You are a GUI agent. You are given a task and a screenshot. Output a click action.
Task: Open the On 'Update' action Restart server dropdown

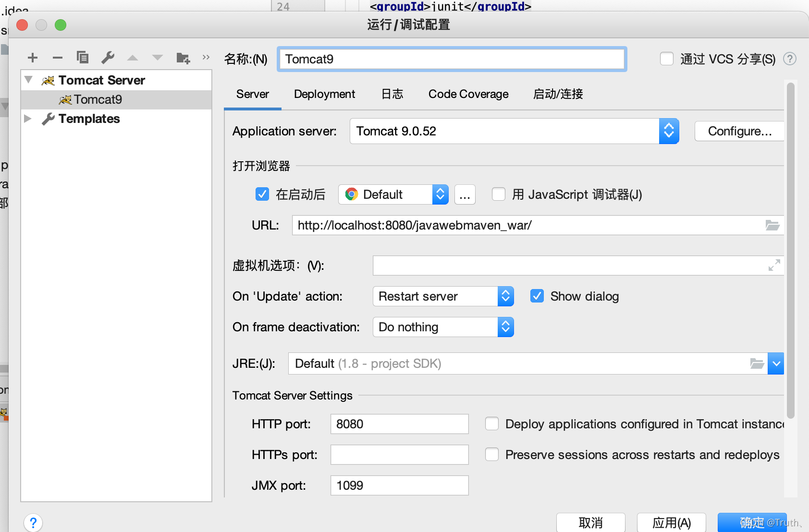[443, 296]
